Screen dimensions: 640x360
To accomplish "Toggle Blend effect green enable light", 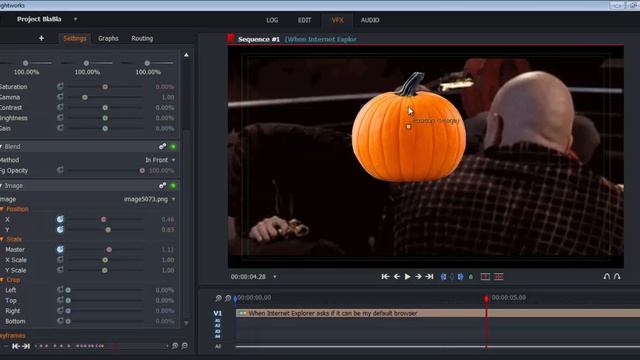I will click(x=173, y=146).
